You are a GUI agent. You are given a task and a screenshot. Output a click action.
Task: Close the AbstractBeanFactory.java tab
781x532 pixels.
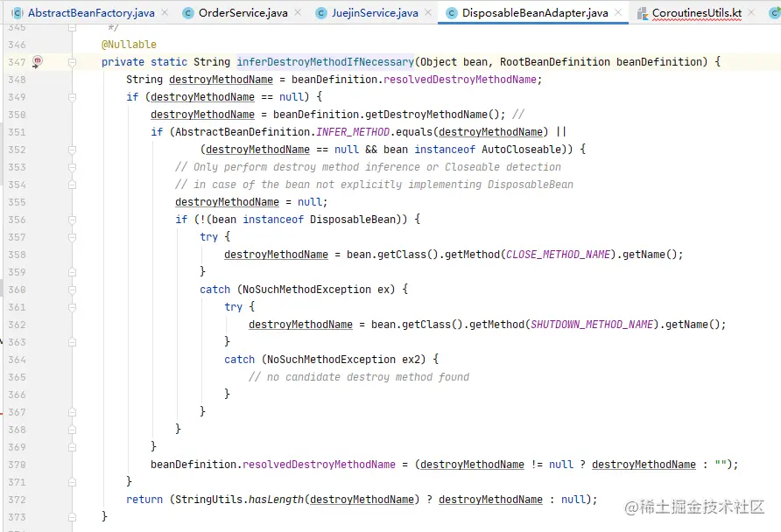pos(165,12)
